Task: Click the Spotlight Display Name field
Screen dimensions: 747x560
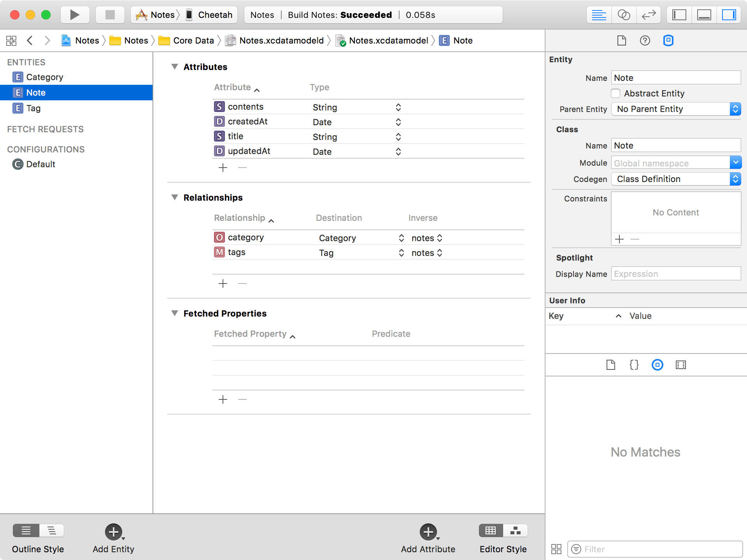Action: pyautogui.click(x=675, y=274)
